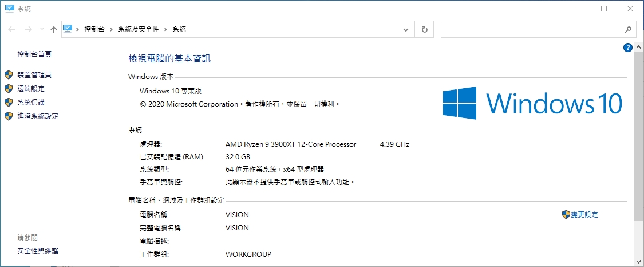Open 裝置管理員 link
The width and height of the screenshot is (644, 267).
[34, 74]
